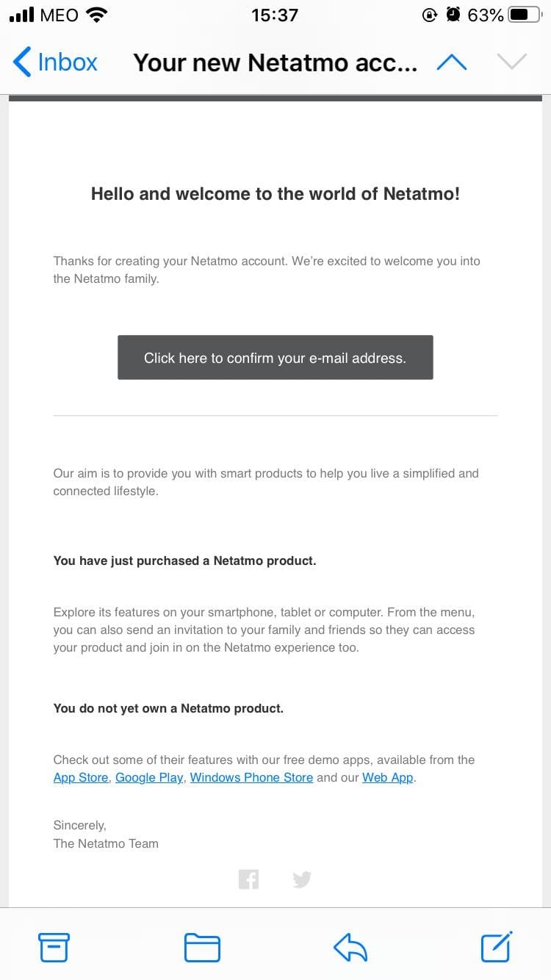Tap the Archive icon in the toolbar

pyautogui.click(x=55, y=947)
